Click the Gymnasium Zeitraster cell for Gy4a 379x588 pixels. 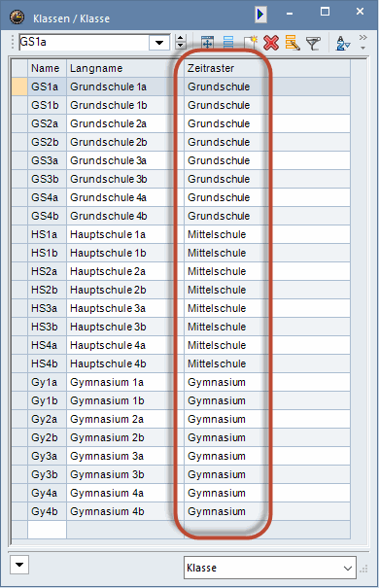click(267, 493)
